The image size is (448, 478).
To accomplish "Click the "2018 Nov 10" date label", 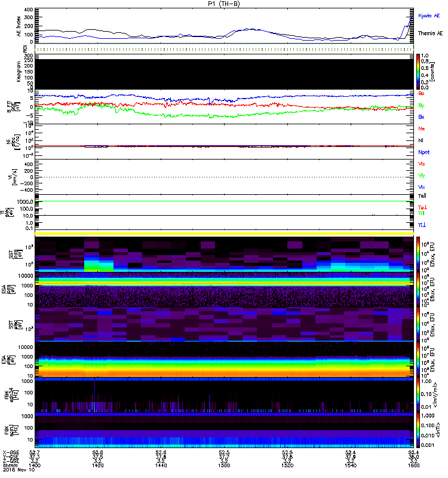I will [19, 470].
